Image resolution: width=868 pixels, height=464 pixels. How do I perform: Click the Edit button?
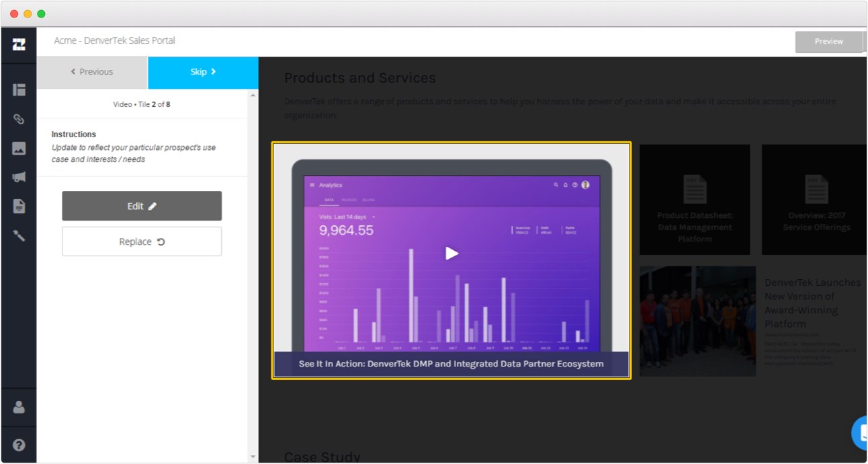point(142,206)
